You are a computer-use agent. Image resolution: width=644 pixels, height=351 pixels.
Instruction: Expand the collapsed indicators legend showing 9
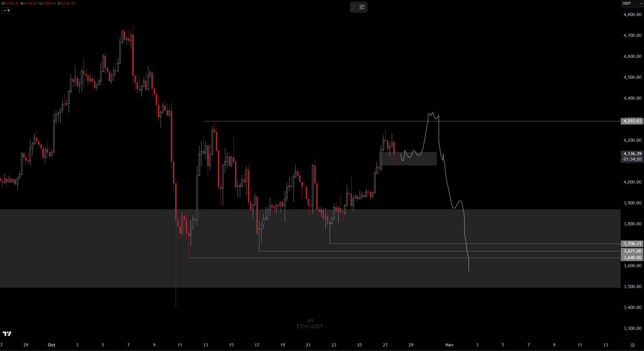6,10
